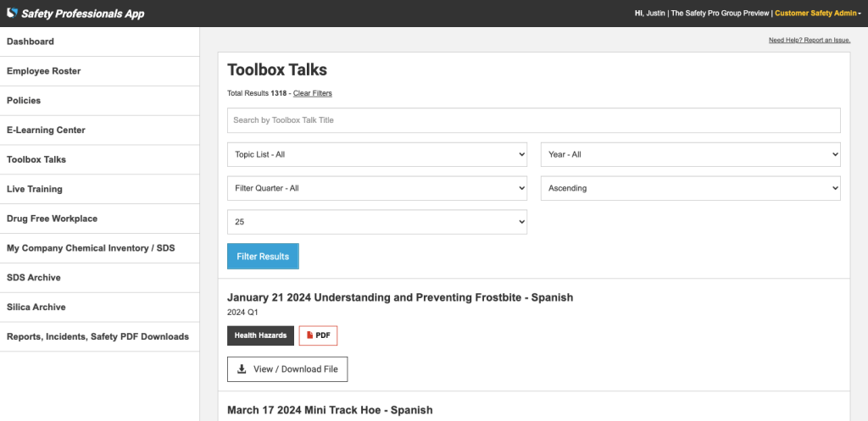This screenshot has height=421, width=868.
Task: Open the Ascending sort order dropdown
Action: pyautogui.click(x=690, y=188)
